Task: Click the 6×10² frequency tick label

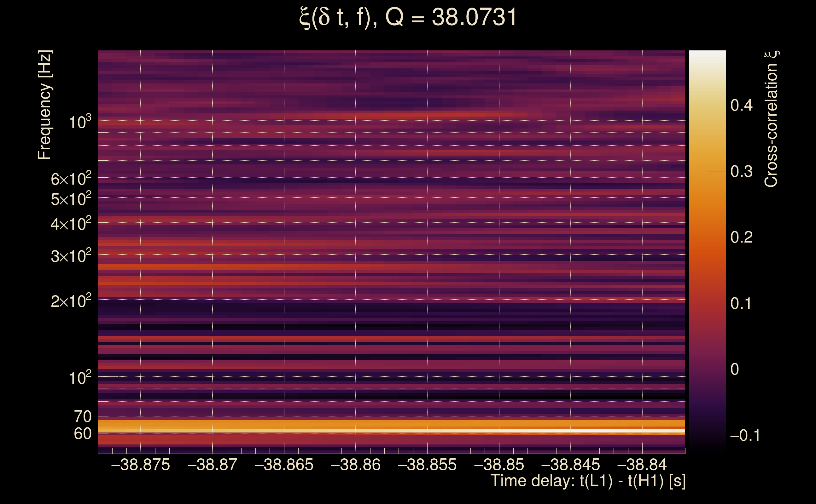Action: 71,179
